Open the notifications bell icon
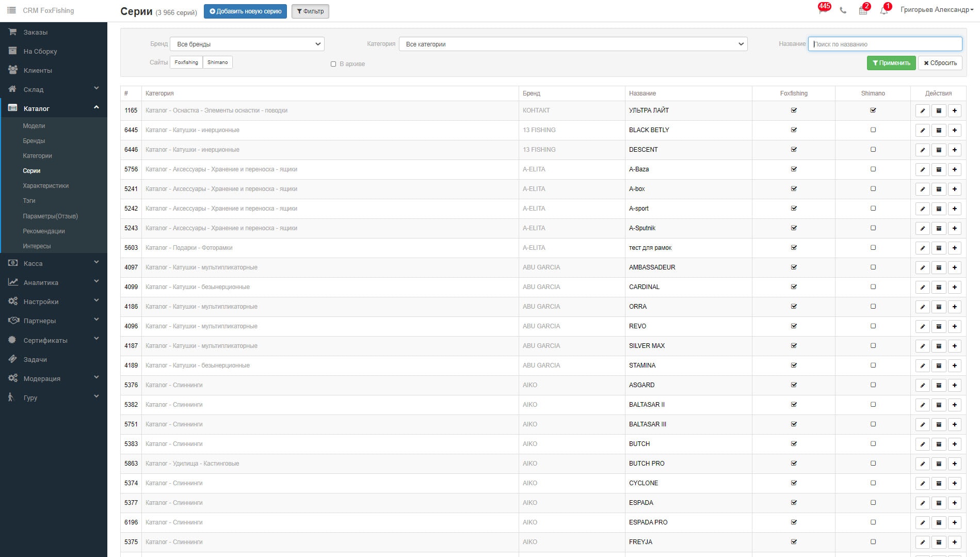The image size is (980, 557). [884, 10]
